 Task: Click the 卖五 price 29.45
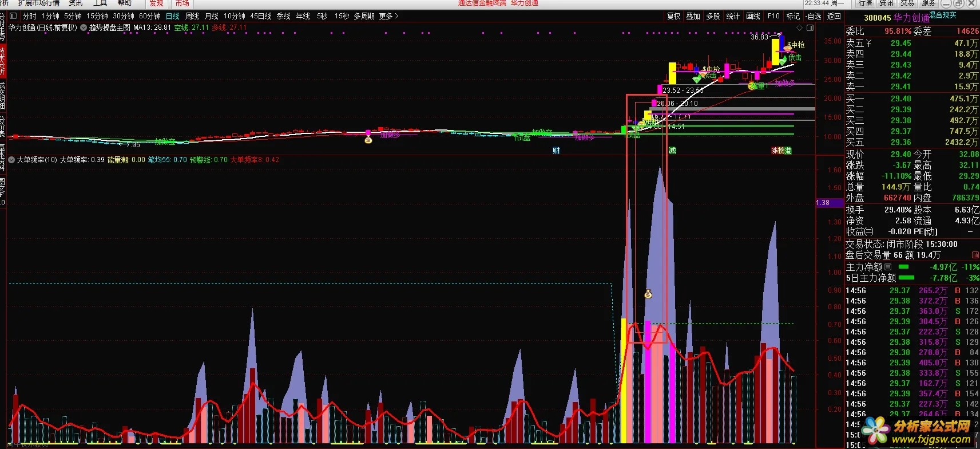coord(900,43)
